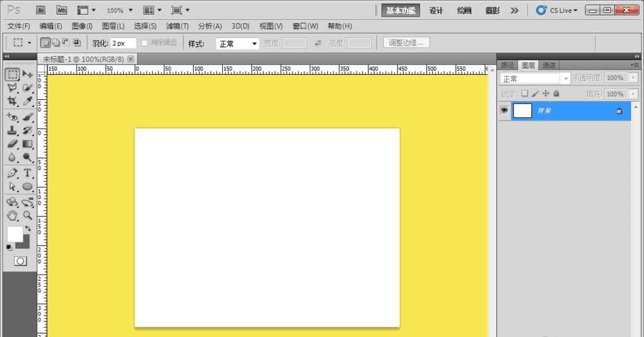Viewport: 644px width, 337px height.
Task: Toggle lock position in Layers panel
Action: point(545,93)
